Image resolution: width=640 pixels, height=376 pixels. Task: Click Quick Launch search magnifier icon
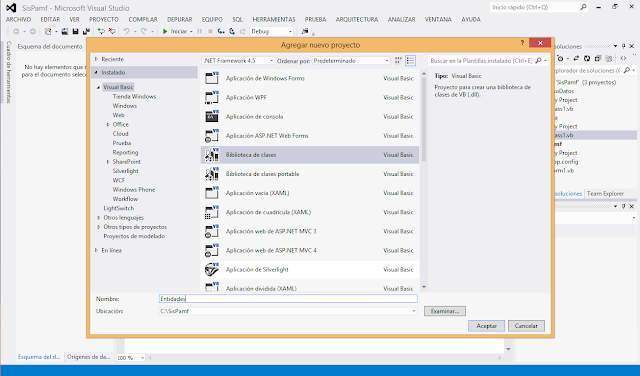(583, 7)
